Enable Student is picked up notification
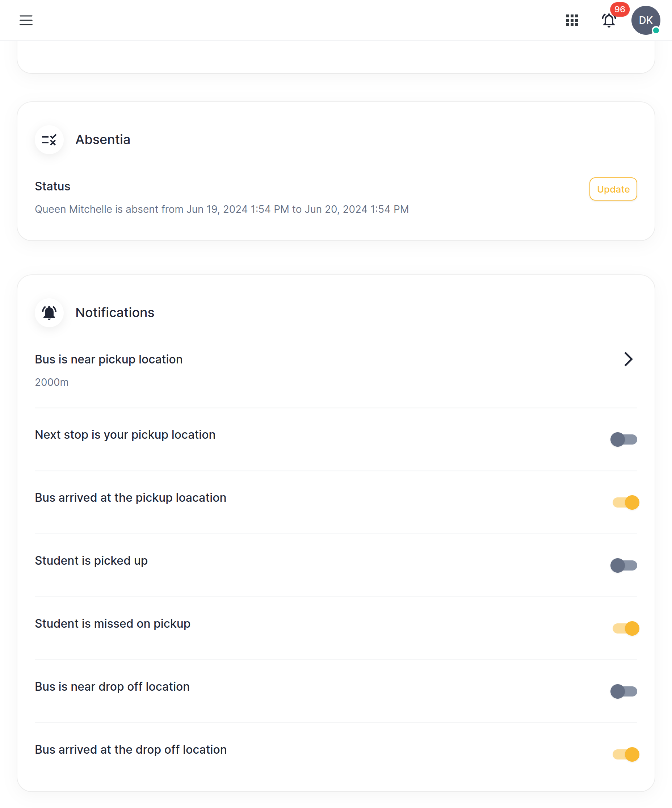 click(x=624, y=565)
